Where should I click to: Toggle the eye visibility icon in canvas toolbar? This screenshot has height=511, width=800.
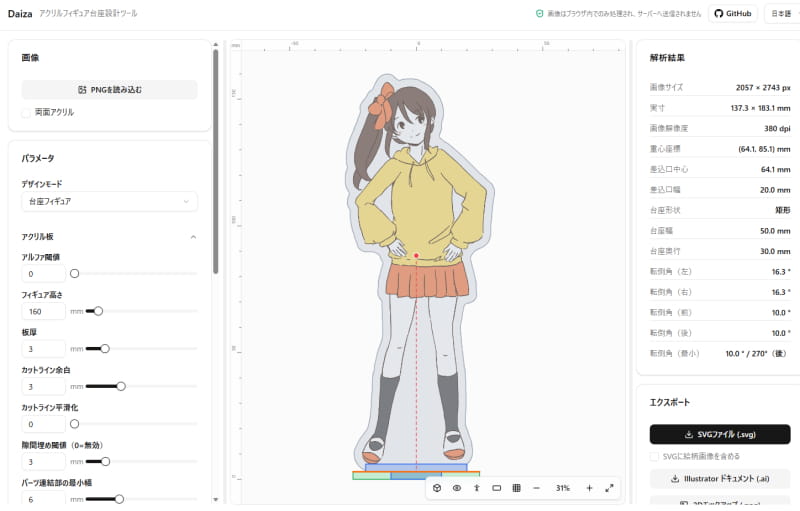pyautogui.click(x=457, y=488)
